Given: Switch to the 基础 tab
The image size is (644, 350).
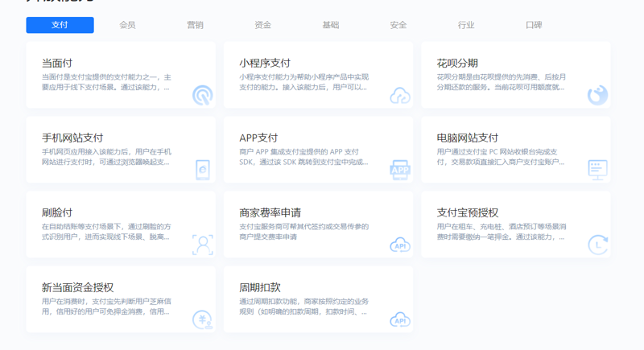Looking at the screenshot, I should click(331, 25).
